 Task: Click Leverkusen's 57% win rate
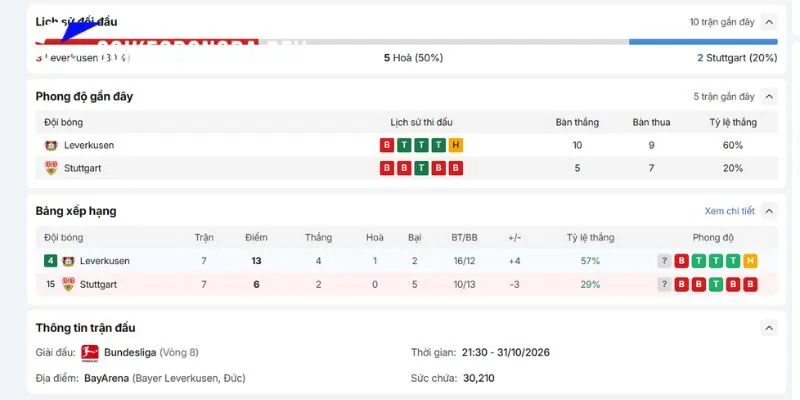[x=590, y=261]
